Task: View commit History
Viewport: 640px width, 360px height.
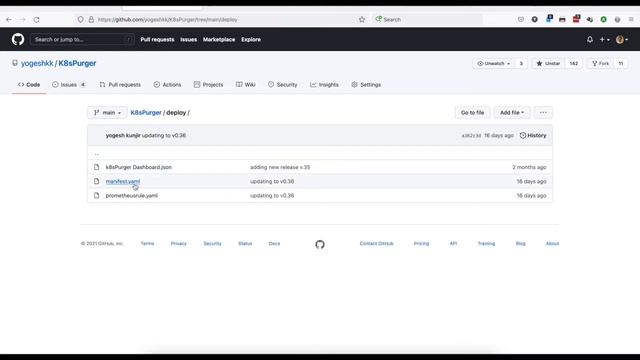Action: point(533,136)
